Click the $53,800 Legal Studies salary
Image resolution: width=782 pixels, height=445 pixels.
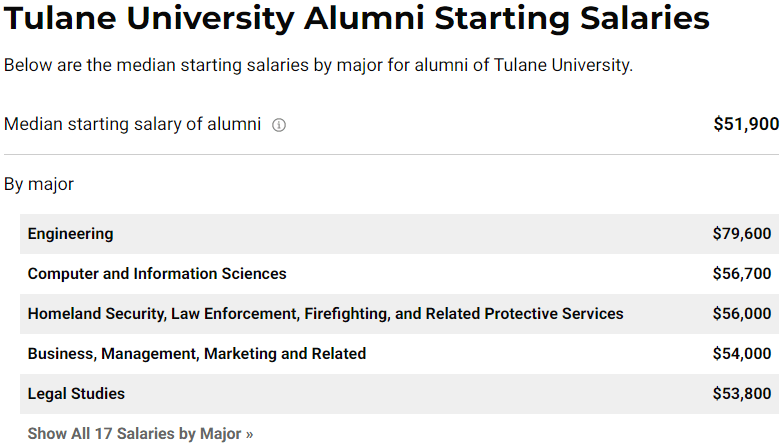click(x=742, y=393)
